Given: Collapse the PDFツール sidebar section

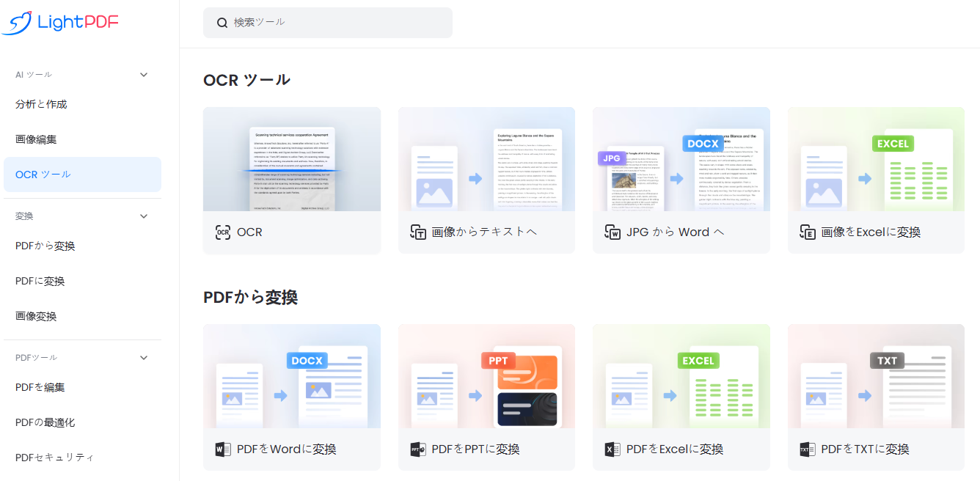Looking at the screenshot, I should pos(144,358).
